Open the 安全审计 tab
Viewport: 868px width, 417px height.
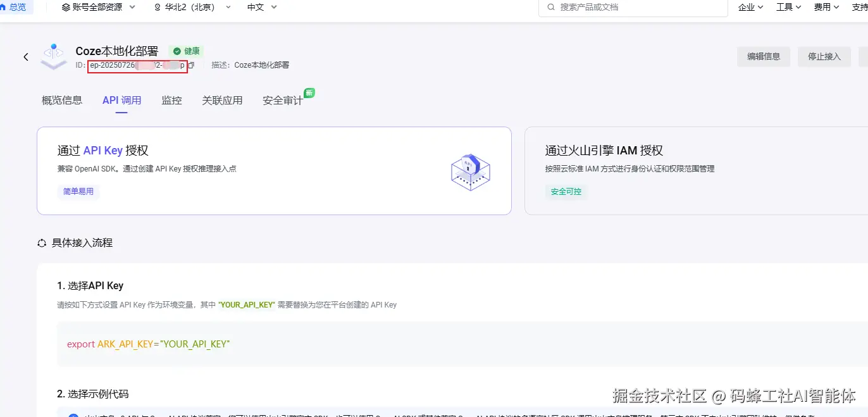tap(283, 100)
